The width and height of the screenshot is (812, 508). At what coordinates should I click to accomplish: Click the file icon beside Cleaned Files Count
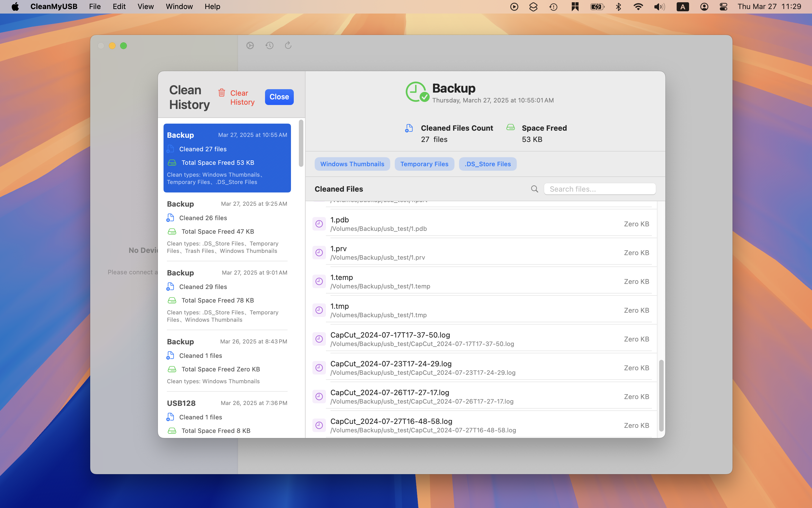[409, 128]
